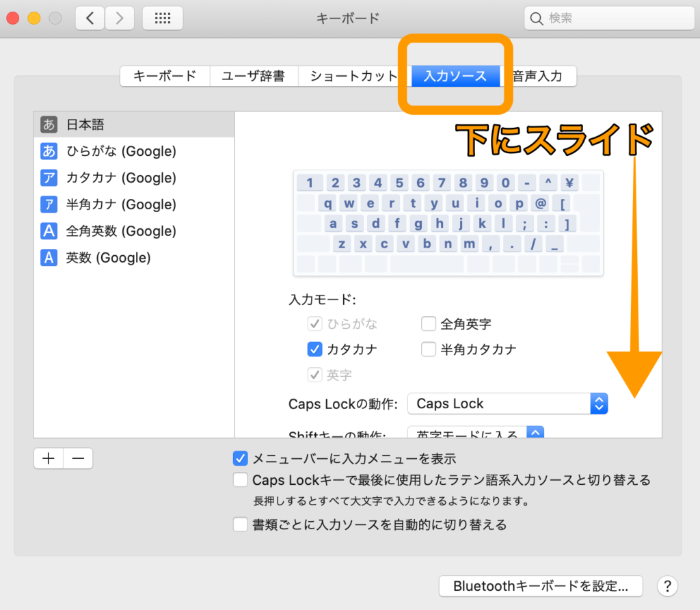Select 全角英数 (Google) in the list

(x=134, y=231)
